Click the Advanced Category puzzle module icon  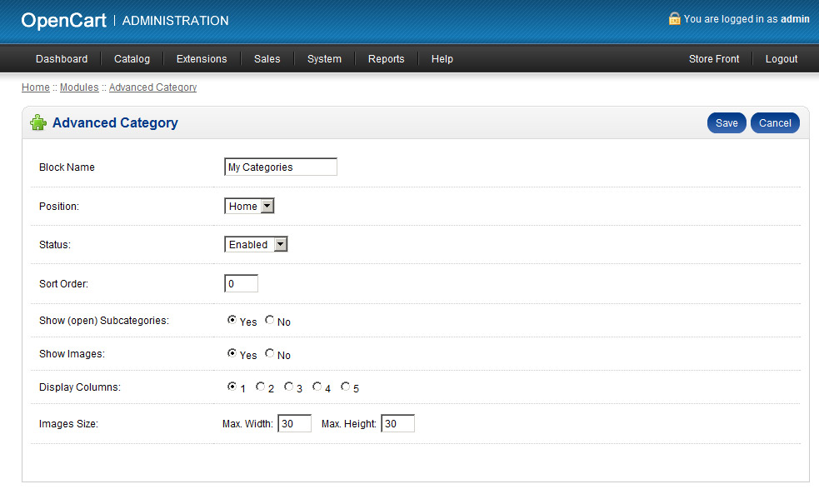38,122
